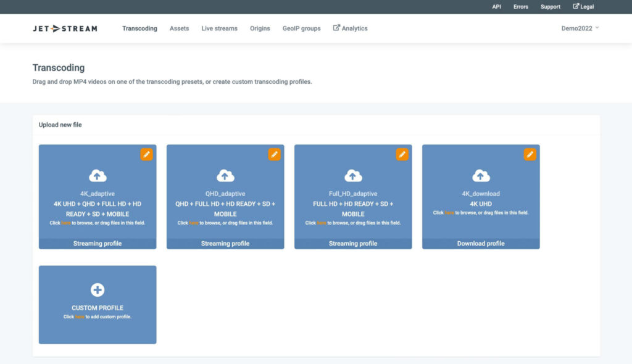Edit the Full_HD_adaptive profile settings

[x=402, y=154]
